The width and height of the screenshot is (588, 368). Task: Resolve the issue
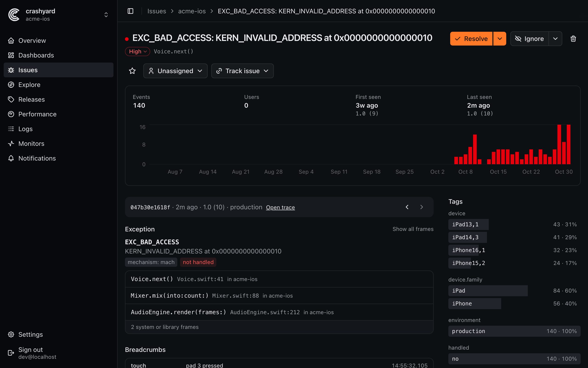[471, 39]
